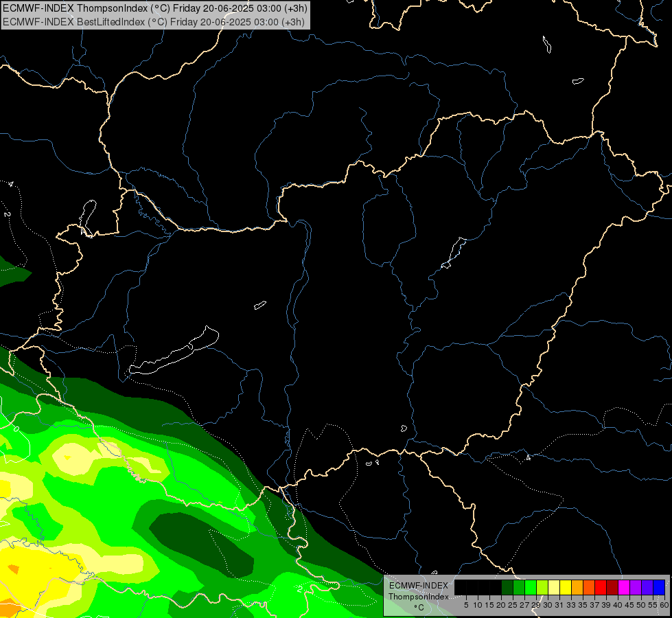672x618 pixels.
Task: Click the yellow-green 29–30 legend swatch
Action: 542,587
